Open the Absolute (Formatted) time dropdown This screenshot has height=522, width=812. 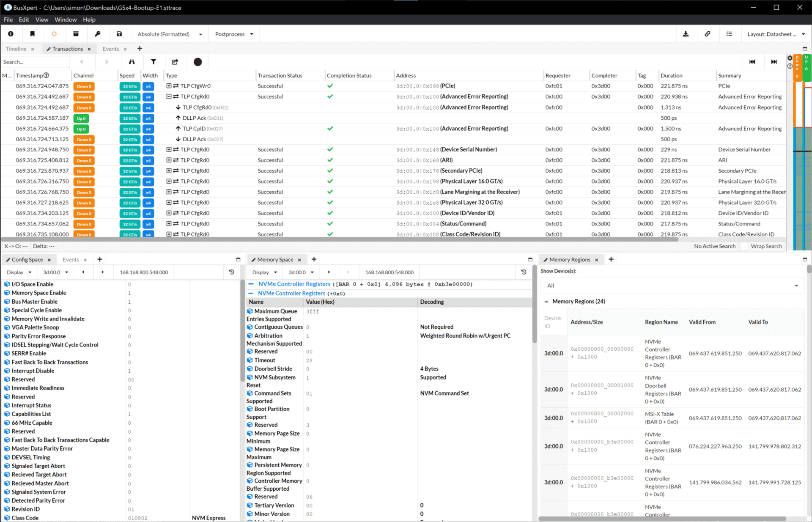[x=170, y=34]
